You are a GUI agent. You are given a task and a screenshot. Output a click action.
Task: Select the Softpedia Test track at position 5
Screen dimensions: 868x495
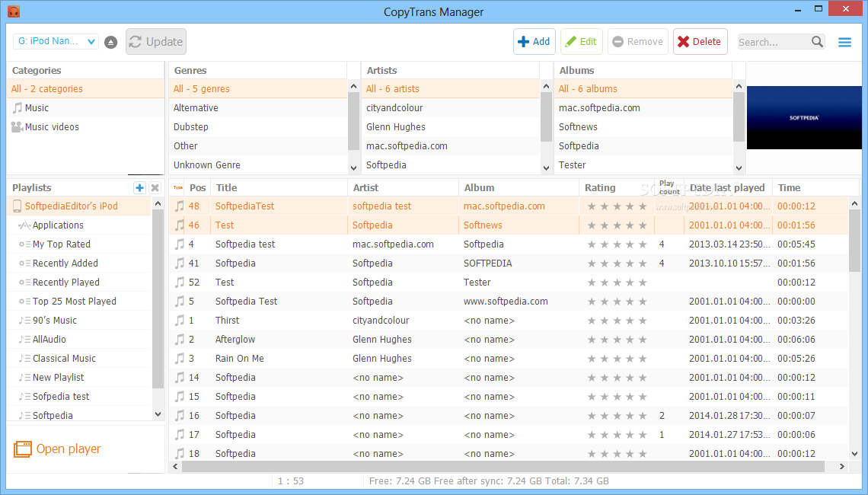point(509,302)
